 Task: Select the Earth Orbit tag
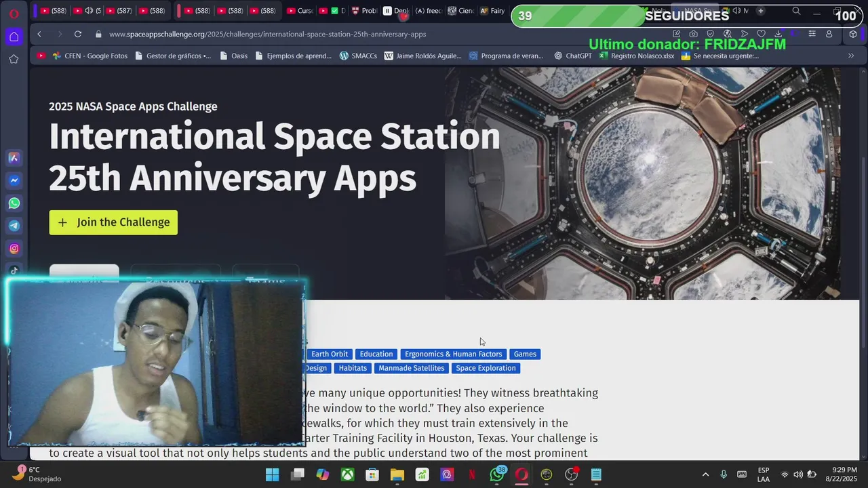point(330,354)
